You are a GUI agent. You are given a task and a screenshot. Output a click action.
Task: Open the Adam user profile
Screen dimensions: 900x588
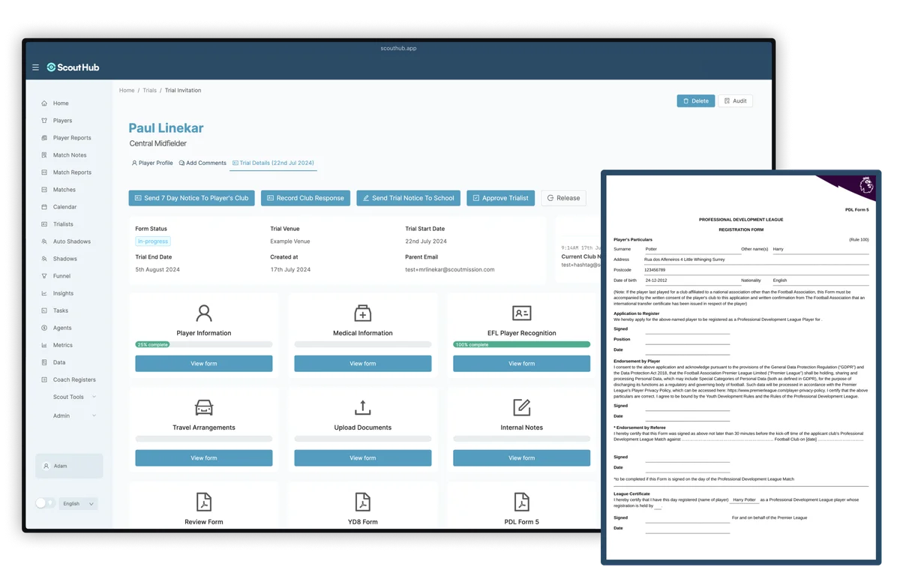[69, 466]
